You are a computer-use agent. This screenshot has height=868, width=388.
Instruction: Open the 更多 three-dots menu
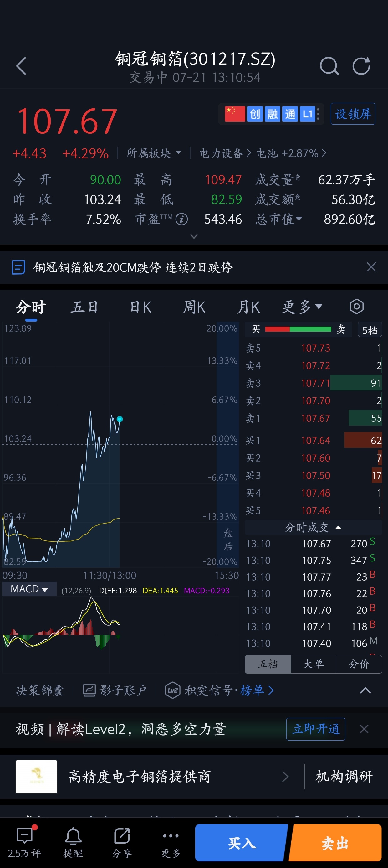(171, 842)
